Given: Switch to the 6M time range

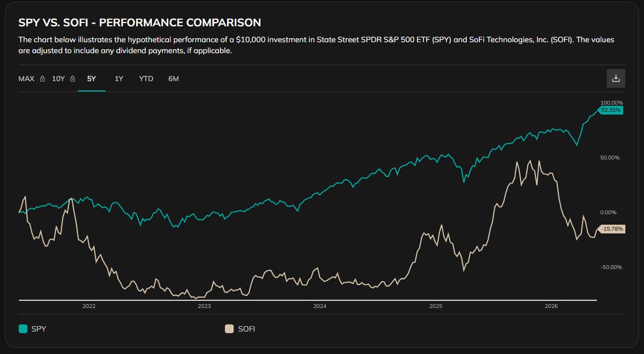Looking at the screenshot, I should click(x=173, y=79).
